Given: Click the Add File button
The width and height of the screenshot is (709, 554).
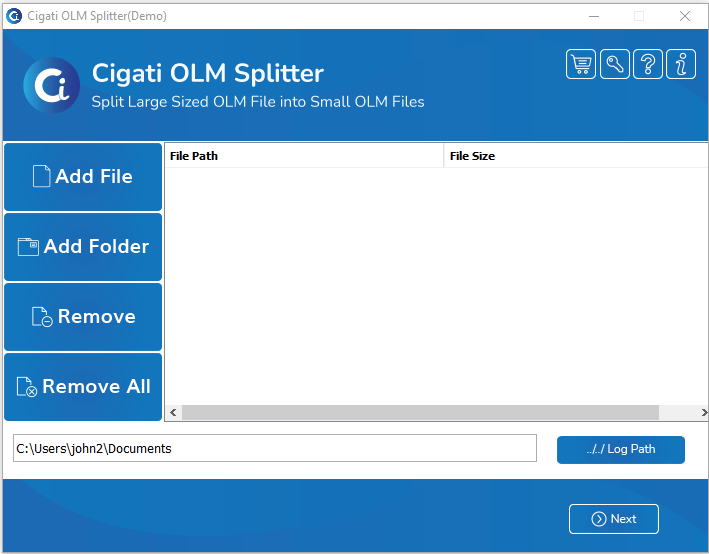Looking at the screenshot, I should point(83,177).
